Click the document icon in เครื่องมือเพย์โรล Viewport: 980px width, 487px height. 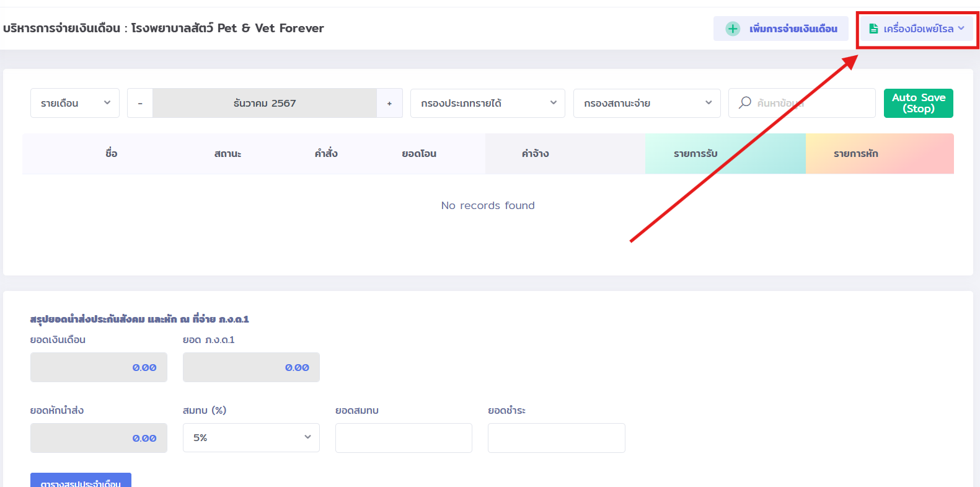(873, 29)
